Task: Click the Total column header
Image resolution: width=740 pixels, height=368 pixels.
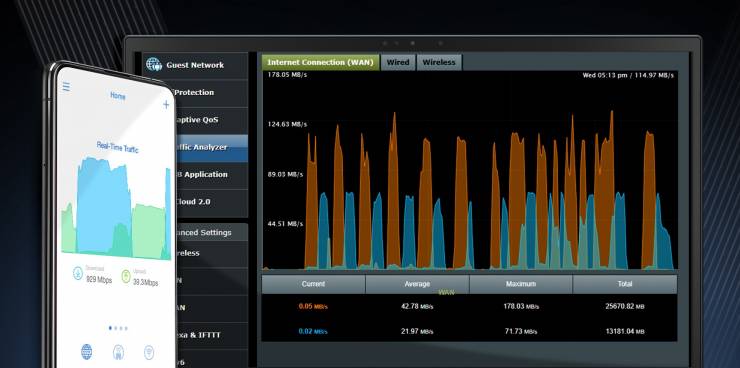Action: (625, 284)
